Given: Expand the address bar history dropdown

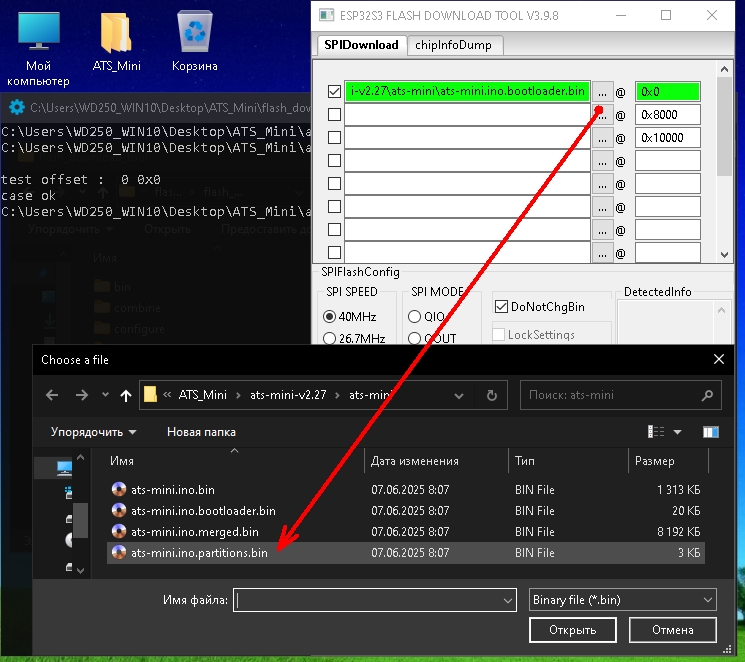Looking at the screenshot, I should [x=459, y=395].
